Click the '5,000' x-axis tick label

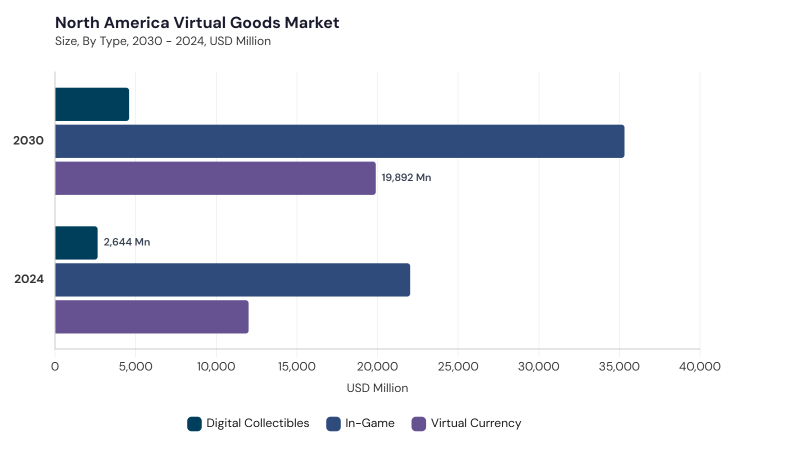click(136, 366)
